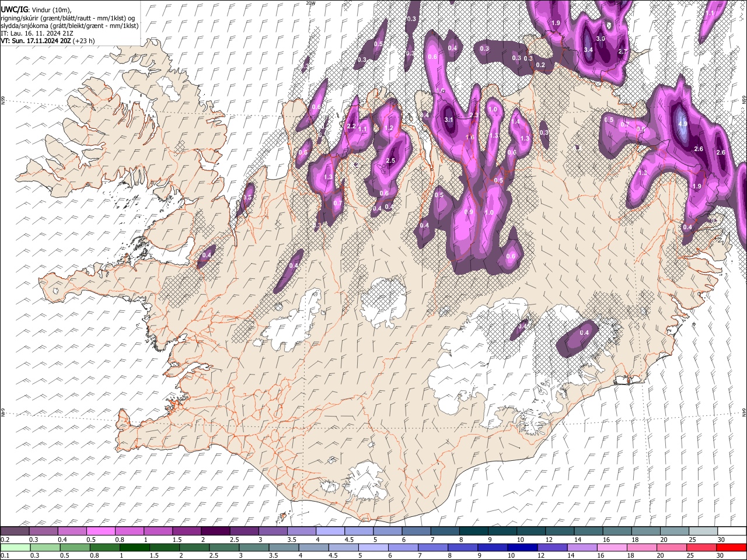747x560 pixels.
Task: Select the violet rain swatch labeled 12
Action: tap(552, 548)
